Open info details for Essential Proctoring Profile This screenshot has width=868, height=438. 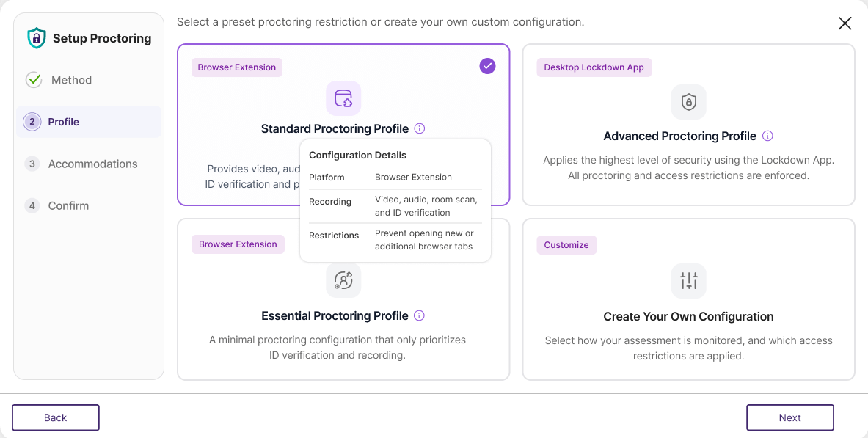[419, 315]
